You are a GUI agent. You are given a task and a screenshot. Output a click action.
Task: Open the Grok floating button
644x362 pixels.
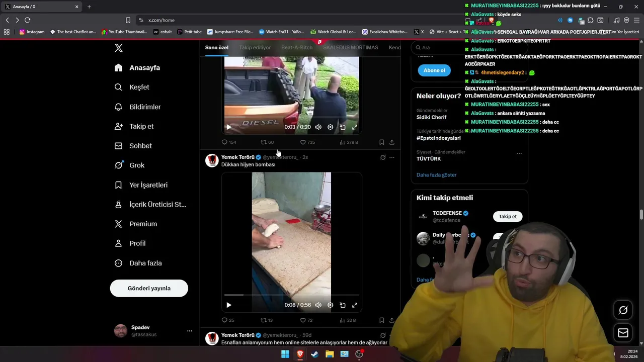pos(623,310)
